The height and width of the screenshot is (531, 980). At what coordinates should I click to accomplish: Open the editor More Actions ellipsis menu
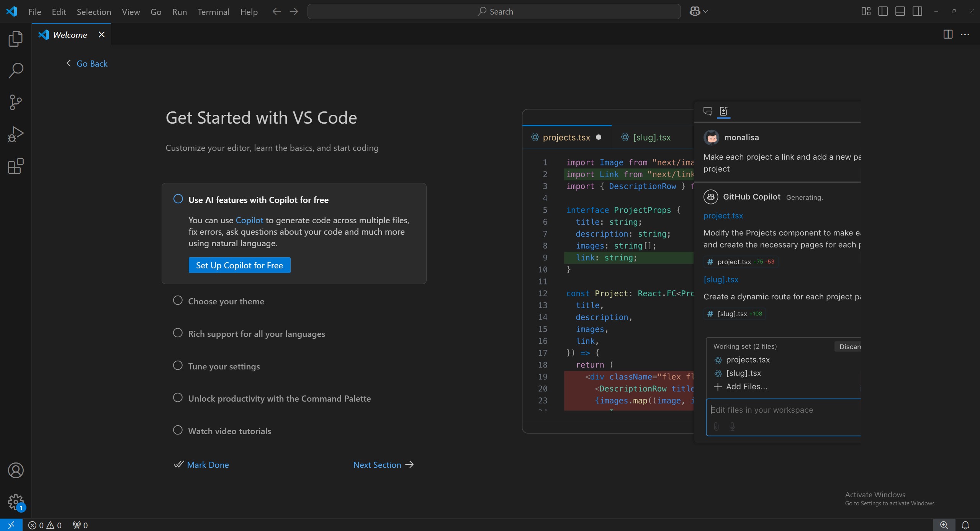pyautogui.click(x=965, y=34)
